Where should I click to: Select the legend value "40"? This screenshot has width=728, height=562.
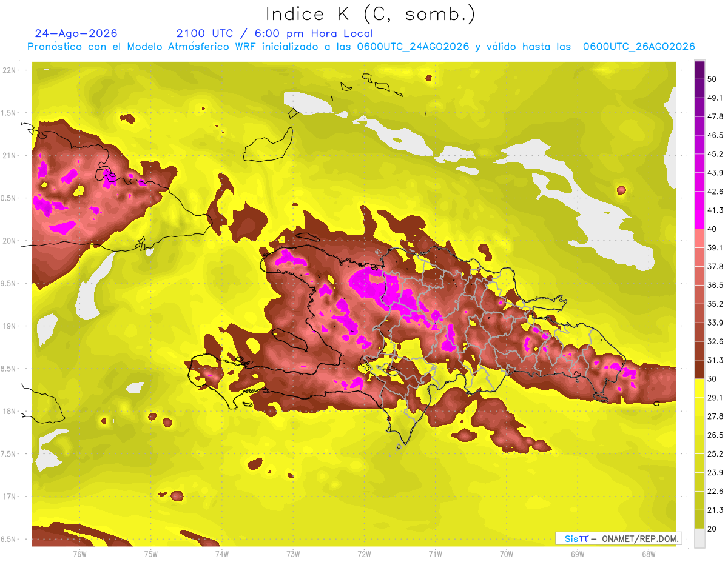712,229
